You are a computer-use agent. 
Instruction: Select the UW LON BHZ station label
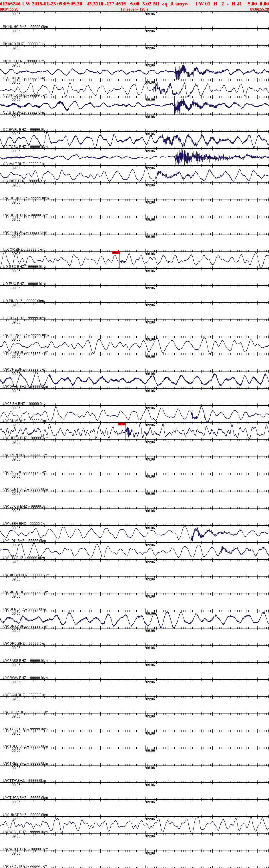tap(24, 541)
